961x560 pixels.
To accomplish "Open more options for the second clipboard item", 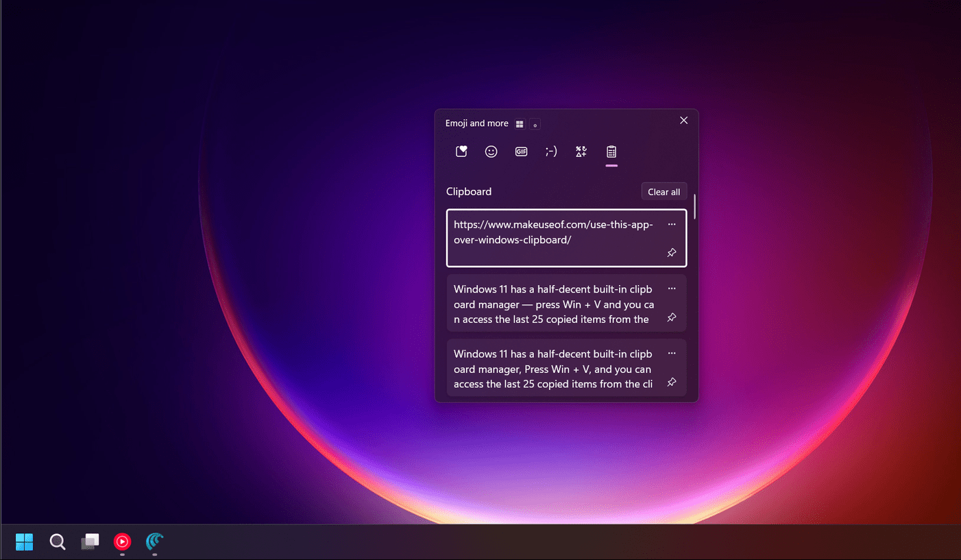I will pos(672,288).
